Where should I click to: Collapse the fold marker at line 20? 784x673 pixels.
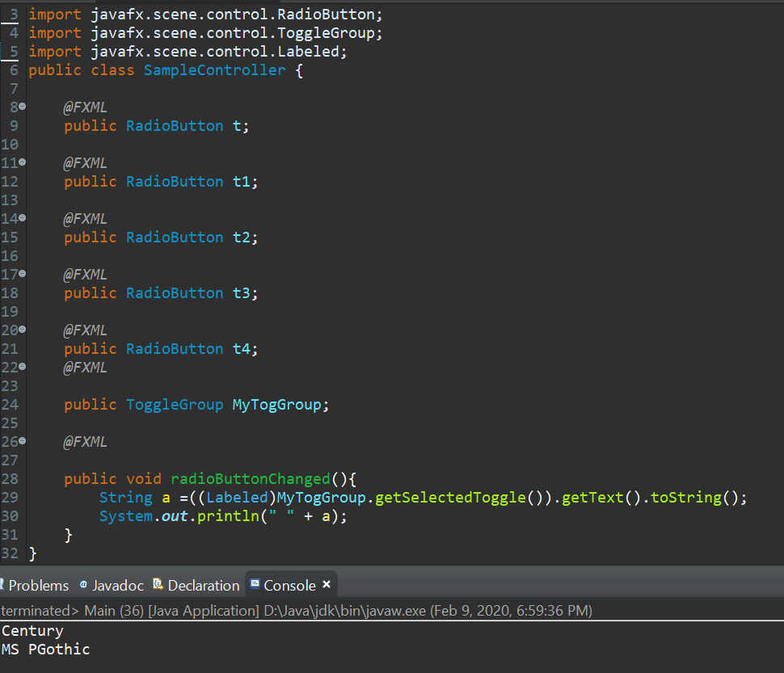coord(22,330)
